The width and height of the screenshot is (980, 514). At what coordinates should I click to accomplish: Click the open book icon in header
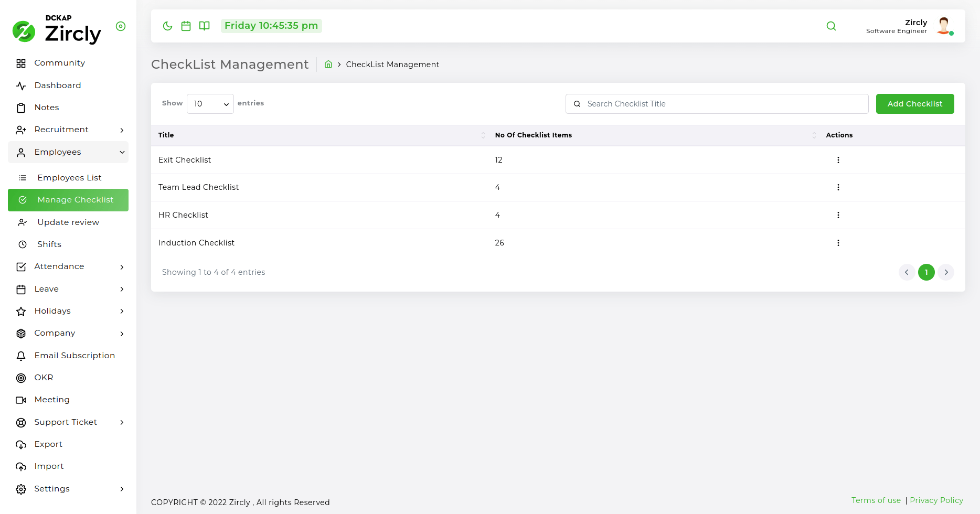pos(205,26)
